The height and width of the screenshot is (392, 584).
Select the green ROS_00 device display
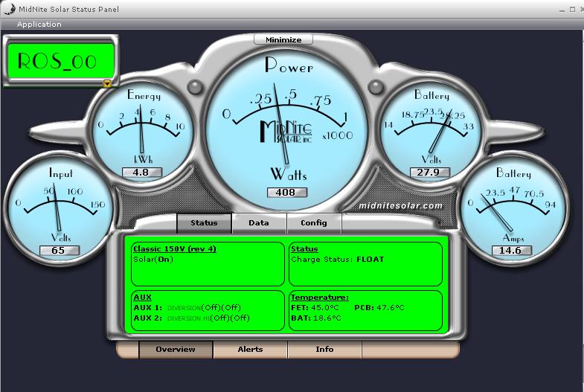click(61, 61)
